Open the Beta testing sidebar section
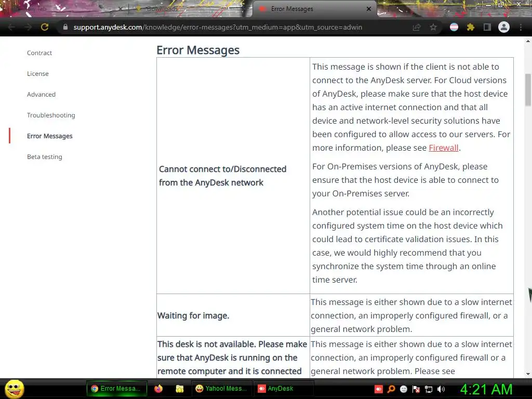 [45, 157]
